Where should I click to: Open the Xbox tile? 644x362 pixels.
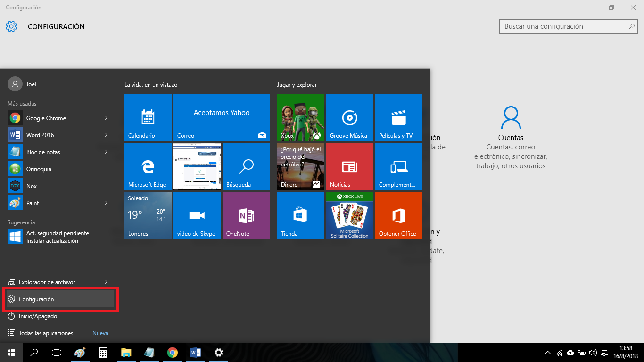tap(301, 118)
